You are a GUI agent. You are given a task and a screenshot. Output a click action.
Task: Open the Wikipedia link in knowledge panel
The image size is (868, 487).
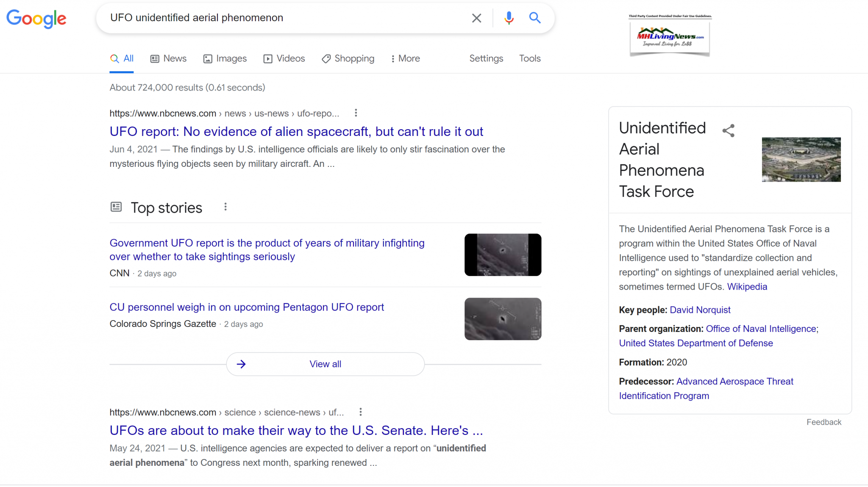pos(747,287)
